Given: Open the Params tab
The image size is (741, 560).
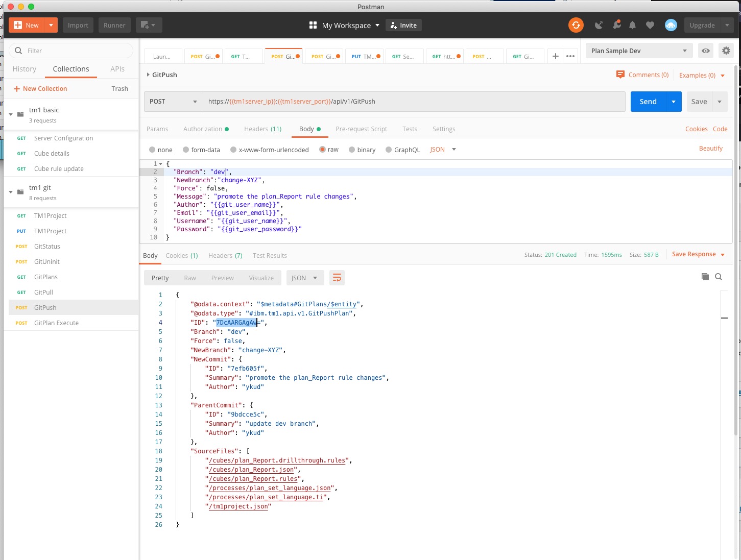Looking at the screenshot, I should (x=157, y=129).
